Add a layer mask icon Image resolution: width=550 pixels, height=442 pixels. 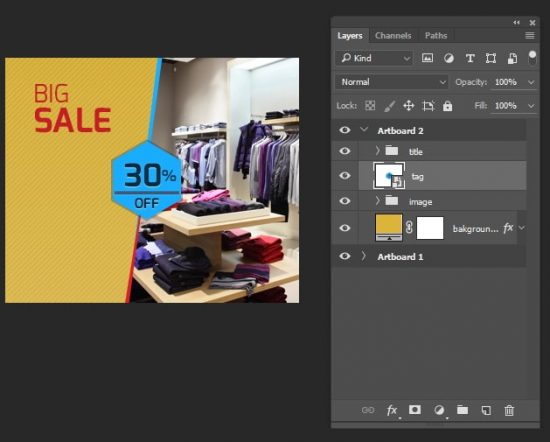pos(415,410)
